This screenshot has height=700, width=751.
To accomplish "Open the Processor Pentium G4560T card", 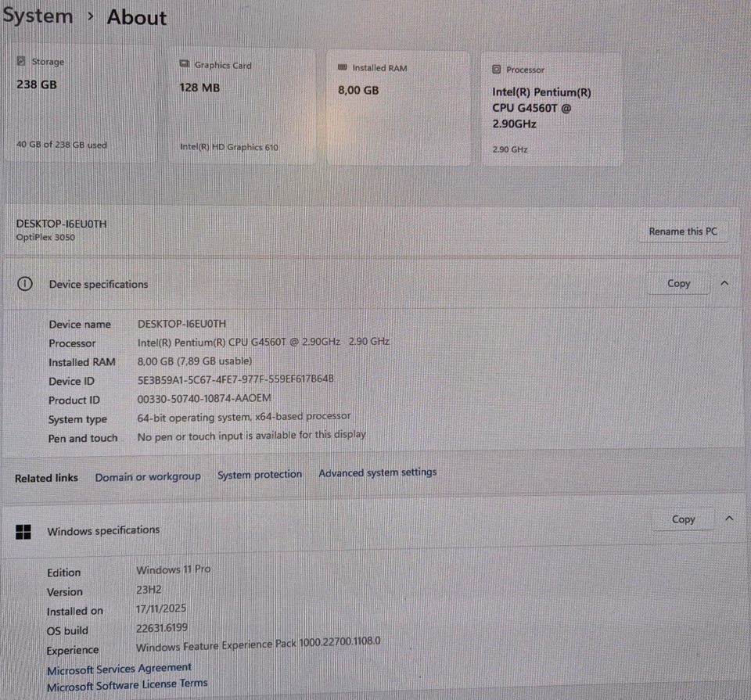I will 552,109.
